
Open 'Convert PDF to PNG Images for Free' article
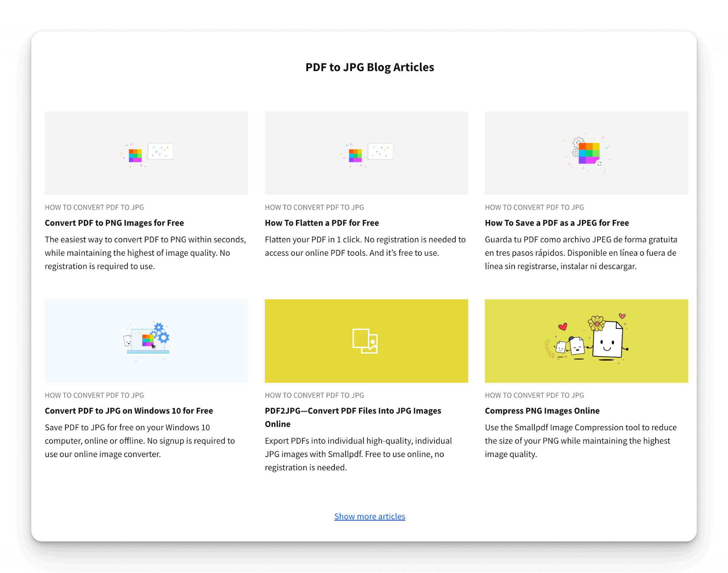pyautogui.click(x=114, y=223)
